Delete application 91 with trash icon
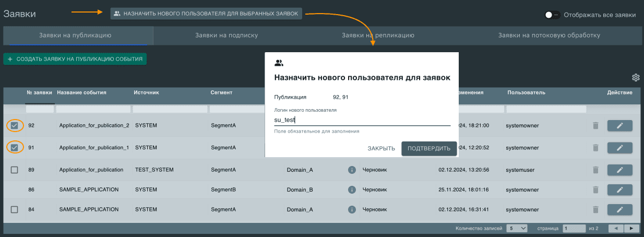Screen dimensions: 644x237 pyautogui.click(x=595, y=148)
